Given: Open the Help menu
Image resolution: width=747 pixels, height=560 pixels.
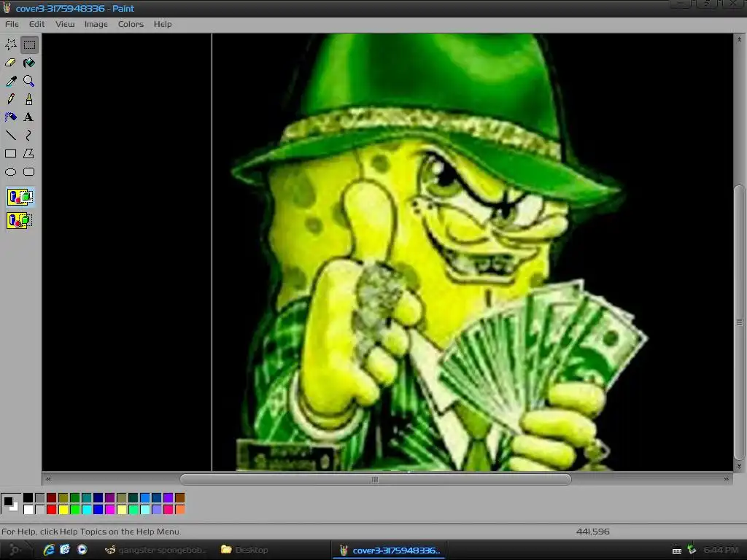Looking at the screenshot, I should click(x=163, y=24).
